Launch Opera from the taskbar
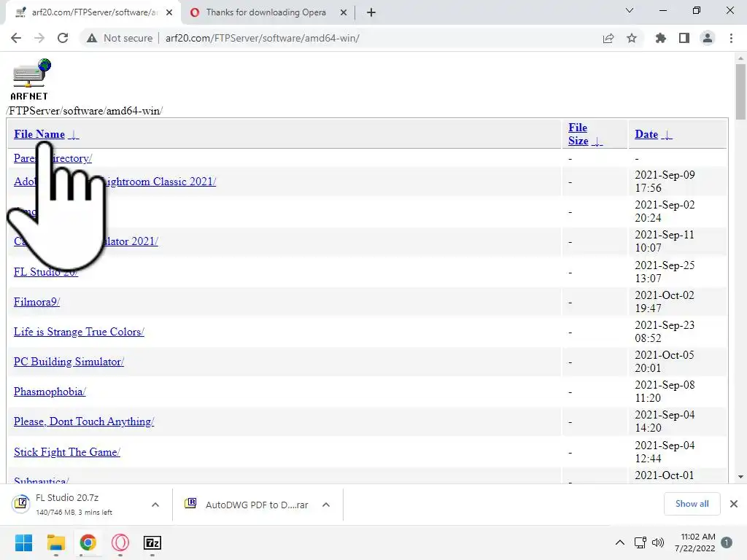 (x=120, y=542)
